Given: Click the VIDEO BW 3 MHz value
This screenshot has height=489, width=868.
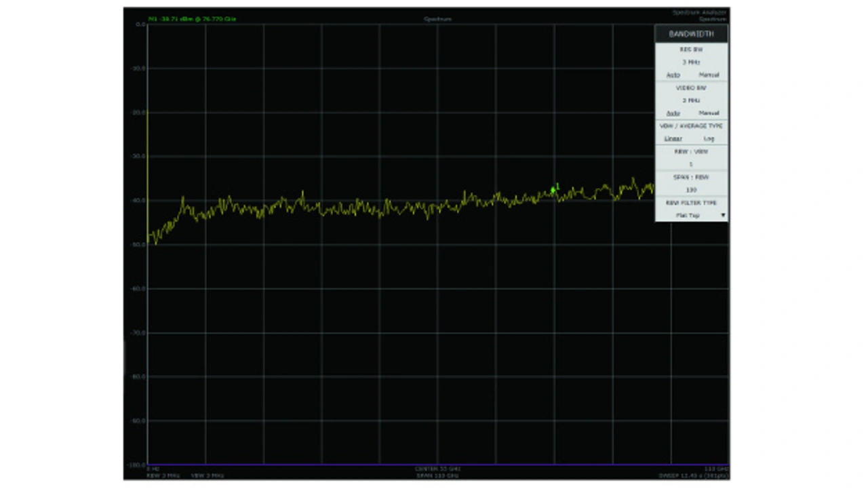Looking at the screenshot, I should 691,100.
